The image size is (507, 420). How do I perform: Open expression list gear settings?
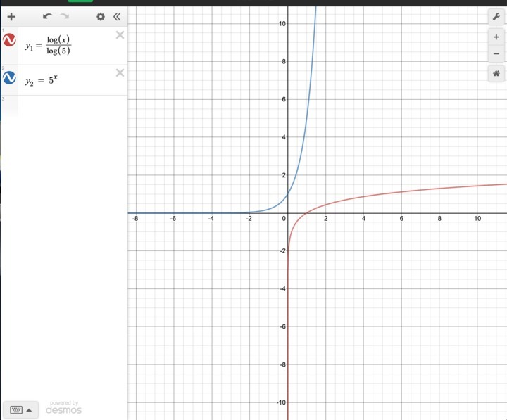click(101, 16)
